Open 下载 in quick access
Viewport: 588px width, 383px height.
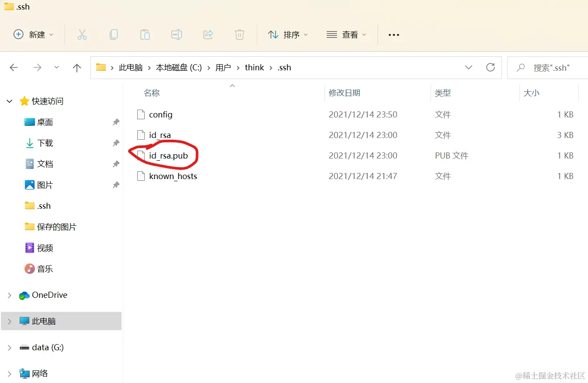(45, 143)
